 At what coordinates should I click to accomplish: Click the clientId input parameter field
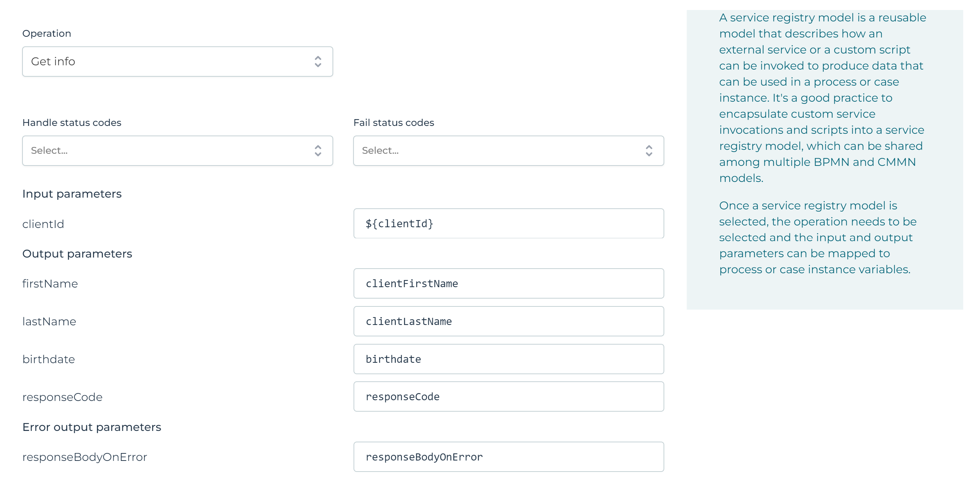tap(508, 224)
